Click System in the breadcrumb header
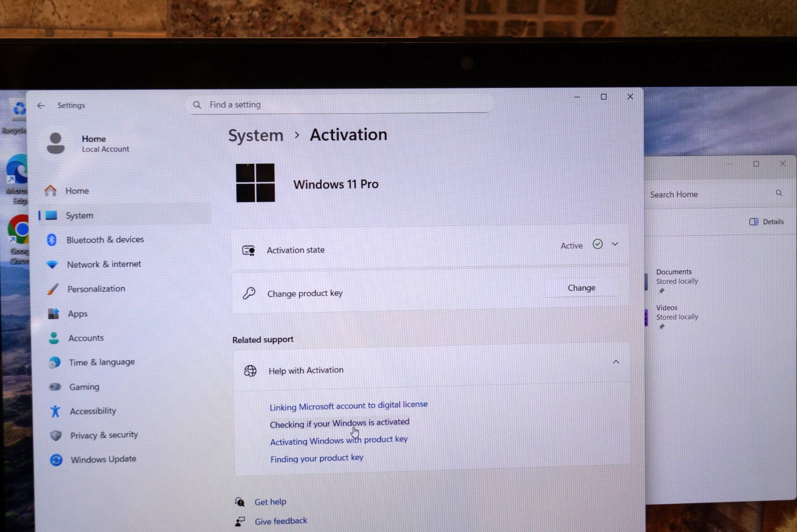 (x=256, y=135)
